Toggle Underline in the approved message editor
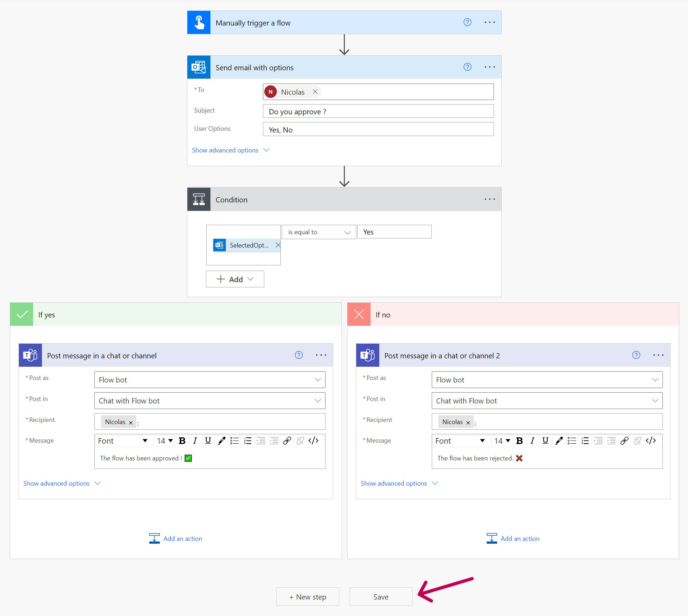688x616 pixels. point(208,441)
